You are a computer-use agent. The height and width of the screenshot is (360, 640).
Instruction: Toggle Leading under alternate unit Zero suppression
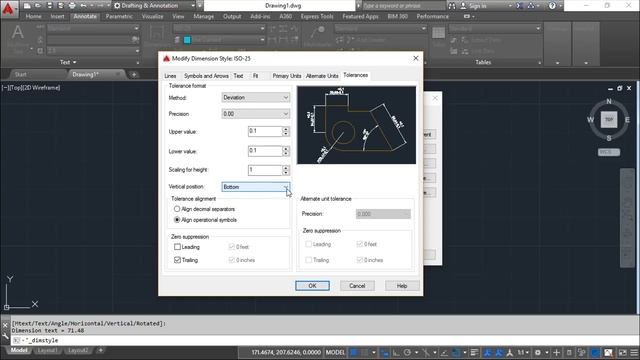(x=309, y=244)
